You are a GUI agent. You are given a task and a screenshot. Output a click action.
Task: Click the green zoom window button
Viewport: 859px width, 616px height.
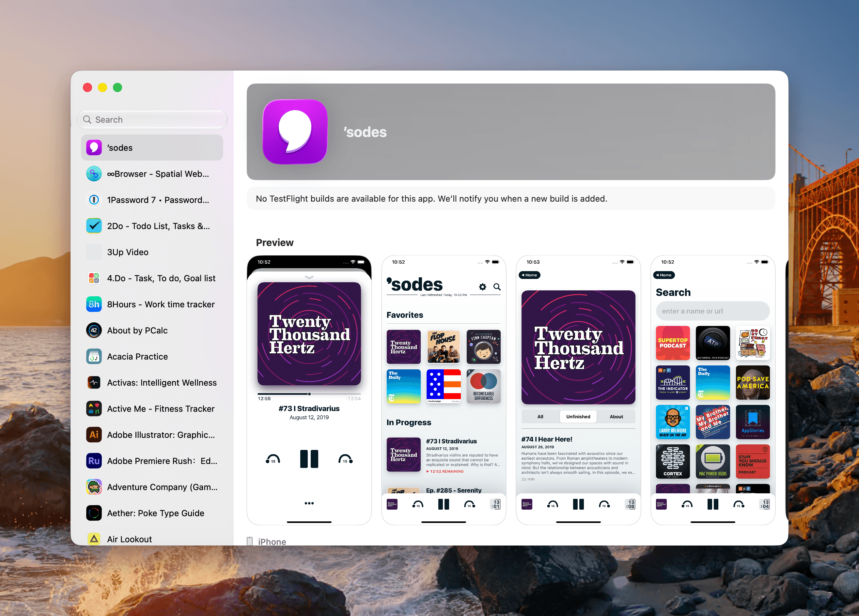tap(117, 87)
